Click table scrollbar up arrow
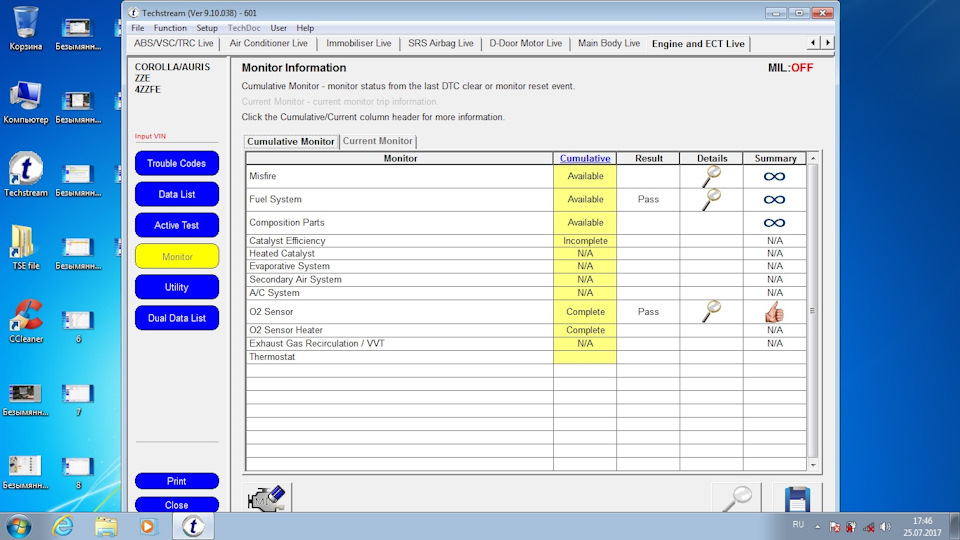Viewport: 960px width, 540px height. click(x=813, y=159)
